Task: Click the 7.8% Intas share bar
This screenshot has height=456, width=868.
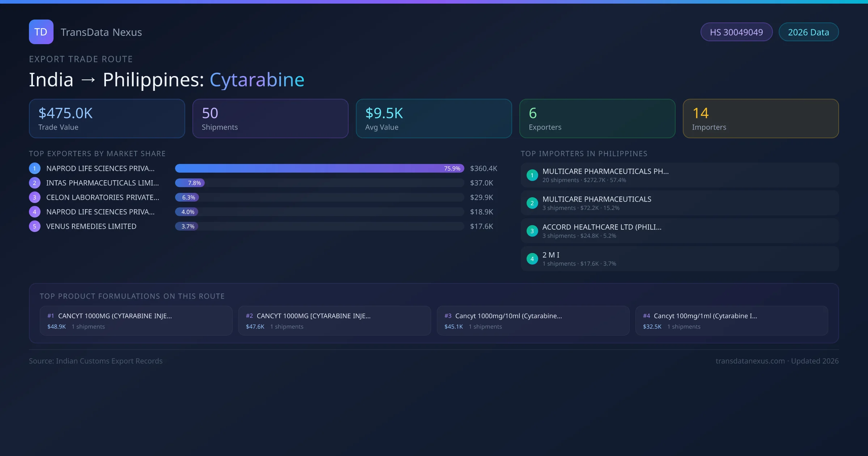Action: click(x=190, y=183)
